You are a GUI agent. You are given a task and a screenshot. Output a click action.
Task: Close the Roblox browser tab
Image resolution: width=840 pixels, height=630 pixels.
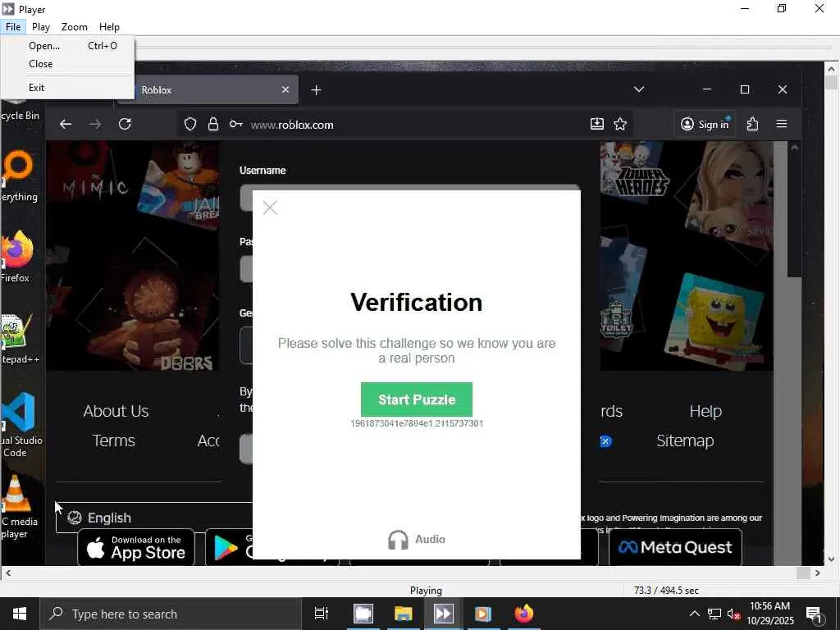point(285,90)
